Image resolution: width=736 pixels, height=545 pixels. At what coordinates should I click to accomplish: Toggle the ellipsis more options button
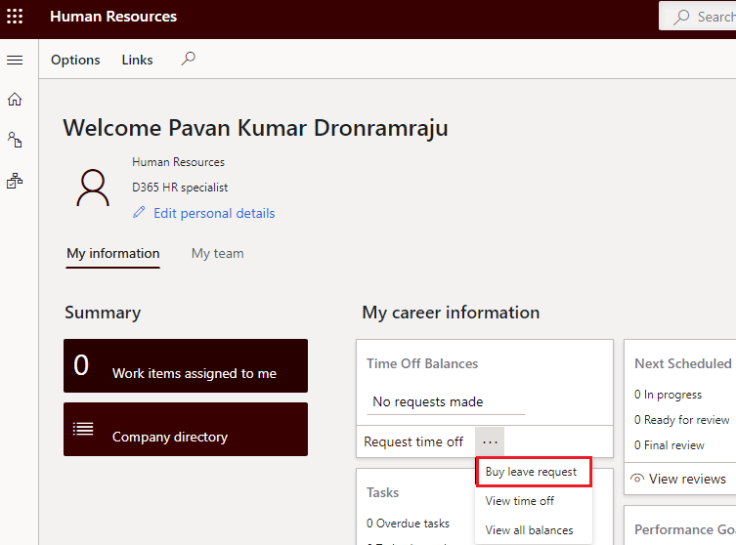(489, 441)
